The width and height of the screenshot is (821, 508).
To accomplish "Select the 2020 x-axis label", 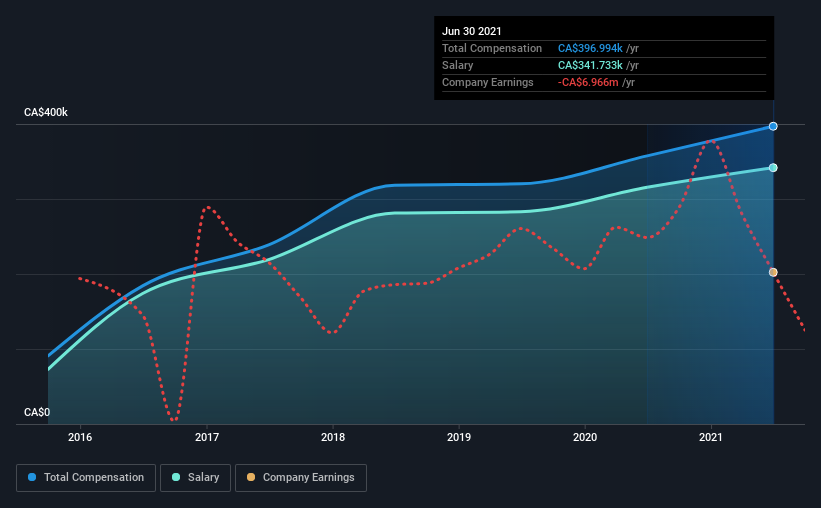I will [x=585, y=437].
